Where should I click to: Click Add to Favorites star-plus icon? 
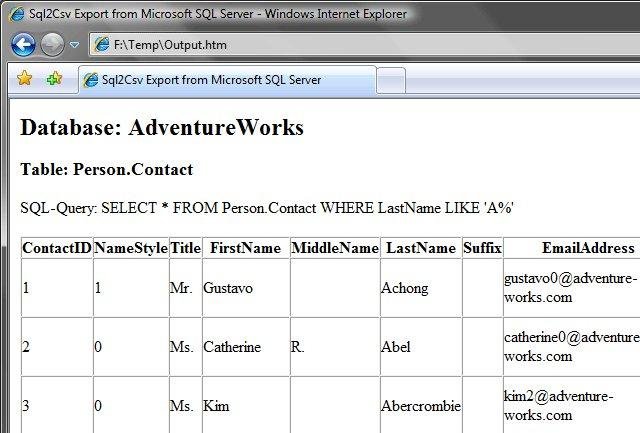pyautogui.click(x=54, y=78)
